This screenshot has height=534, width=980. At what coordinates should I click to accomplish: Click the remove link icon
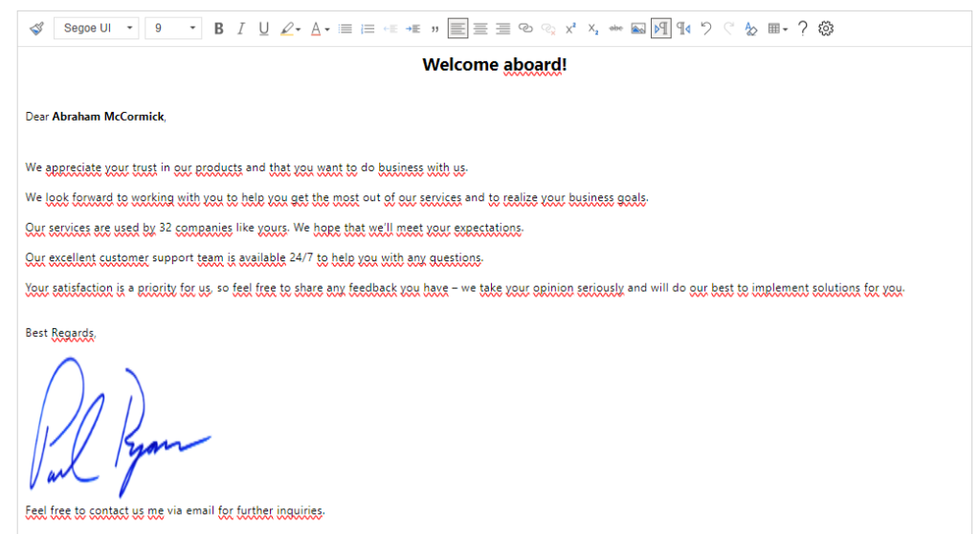(548, 29)
